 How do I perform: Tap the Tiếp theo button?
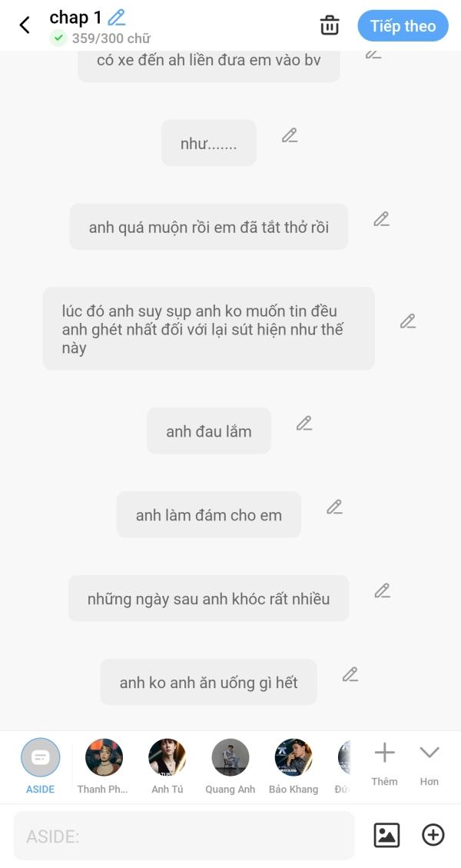click(x=403, y=25)
